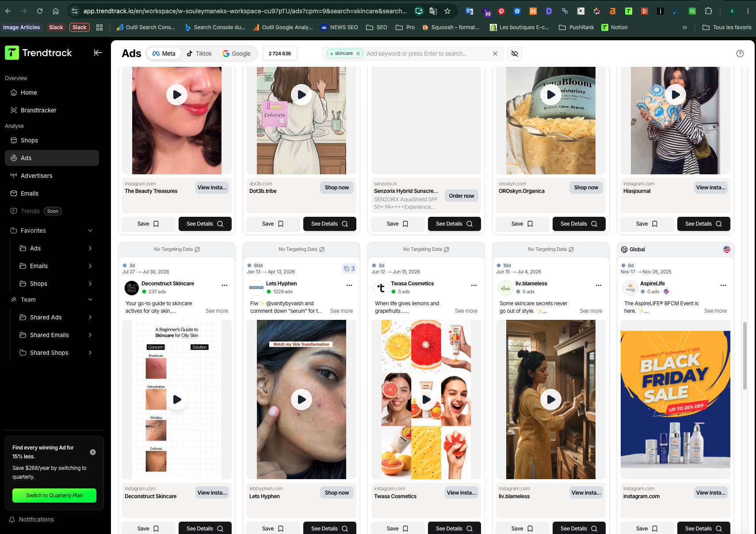
Task: Click the 2 724 636 ads count badge
Action: (x=280, y=54)
